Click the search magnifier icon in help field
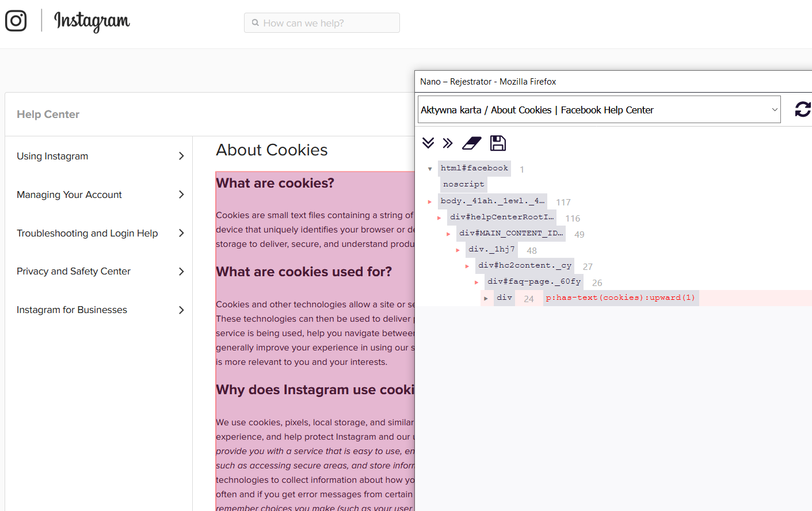812x511 pixels. click(x=256, y=23)
